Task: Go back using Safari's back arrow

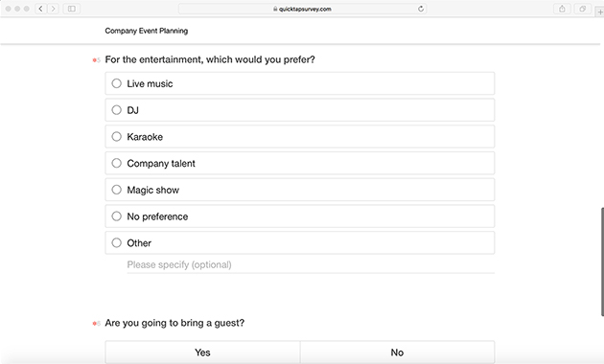Action: click(x=40, y=9)
